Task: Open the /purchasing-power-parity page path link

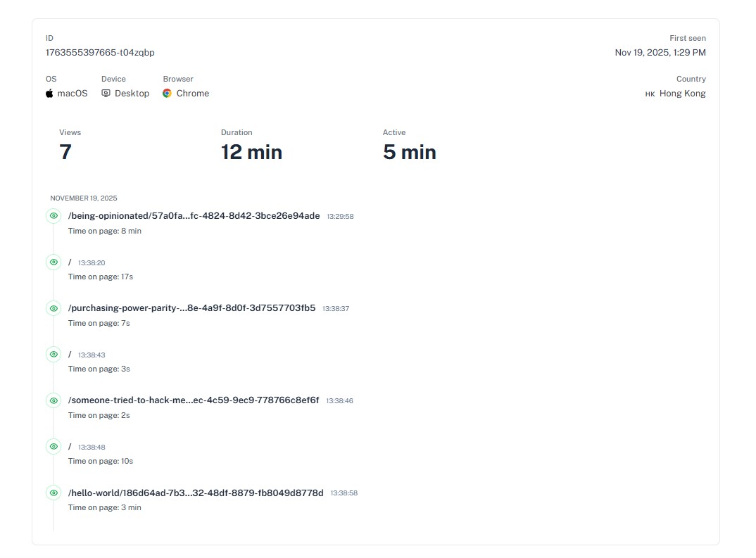Action: coord(191,308)
